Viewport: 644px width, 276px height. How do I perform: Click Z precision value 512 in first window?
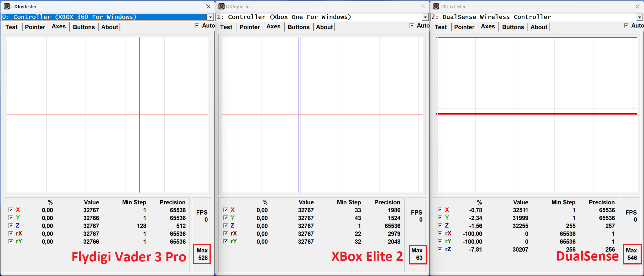(181, 226)
